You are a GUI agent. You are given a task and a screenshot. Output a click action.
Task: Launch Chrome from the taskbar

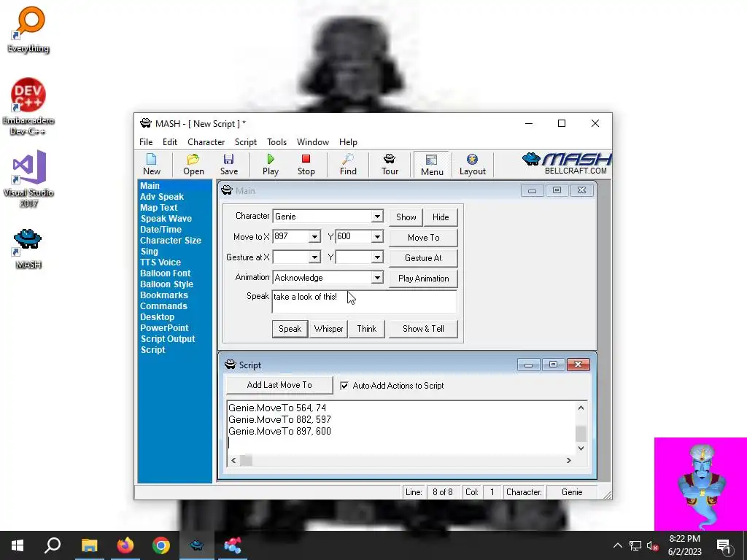tap(161, 545)
